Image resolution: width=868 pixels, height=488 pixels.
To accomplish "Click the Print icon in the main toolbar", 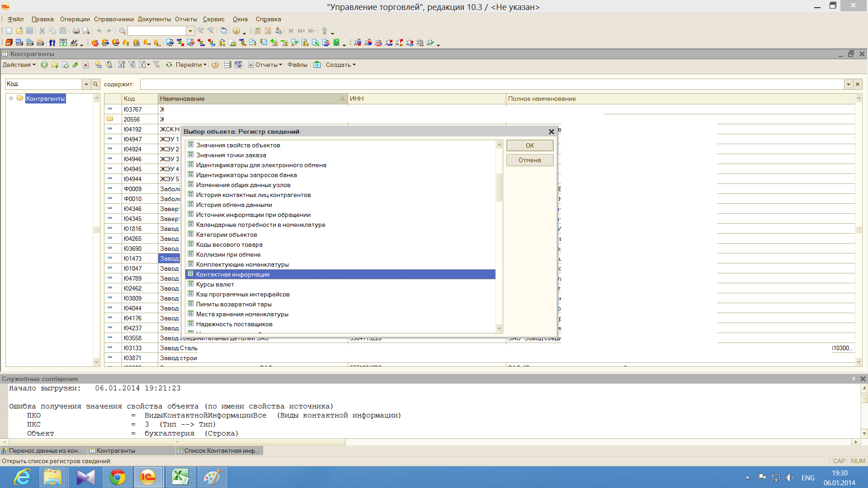I will point(76,31).
